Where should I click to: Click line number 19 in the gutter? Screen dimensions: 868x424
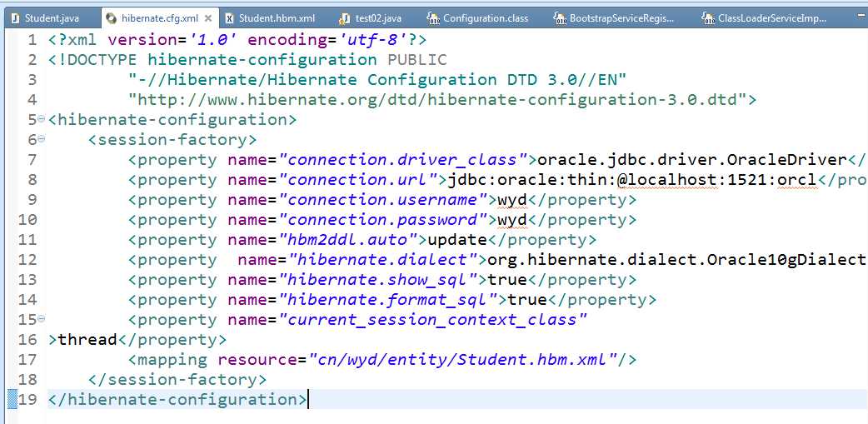coord(27,399)
